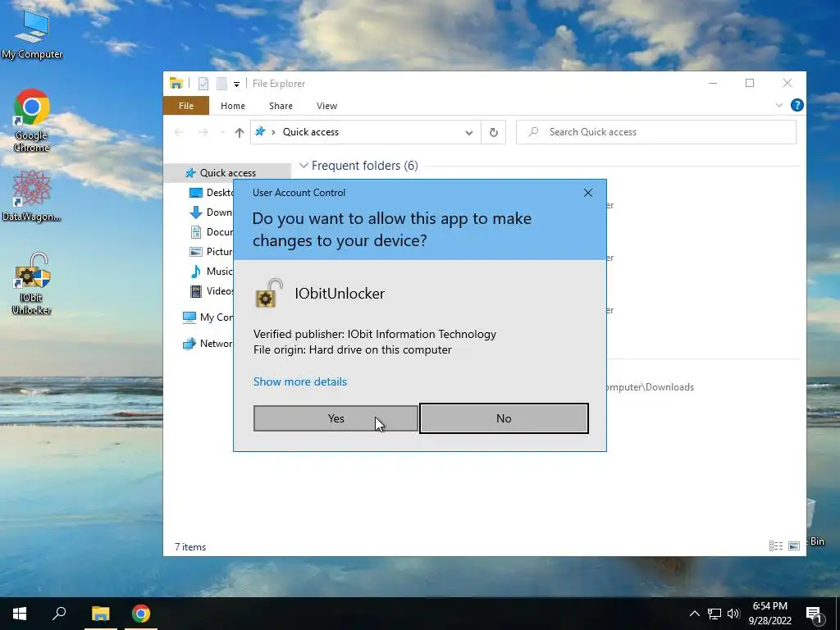Open the My Computer desktop icon
840x630 pixels.
click(32, 34)
